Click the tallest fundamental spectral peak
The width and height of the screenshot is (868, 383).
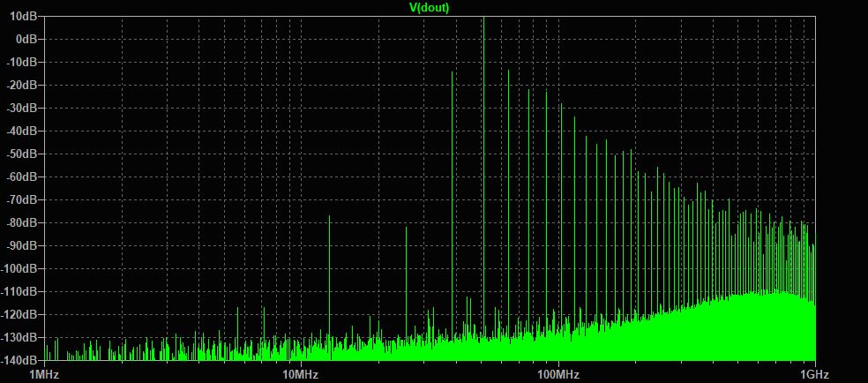click(x=483, y=183)
